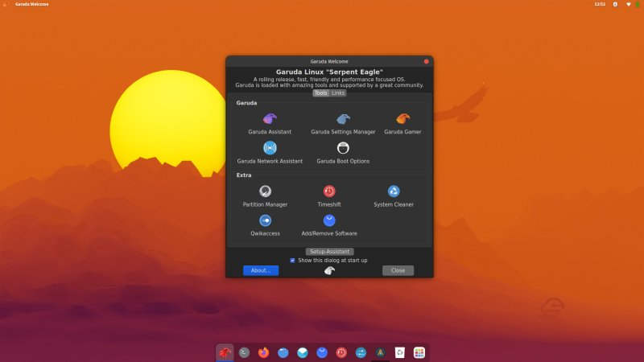Open the About dialog
This screenshot has height=362, width=644.
pyautogui.click(x=261, y=270)
